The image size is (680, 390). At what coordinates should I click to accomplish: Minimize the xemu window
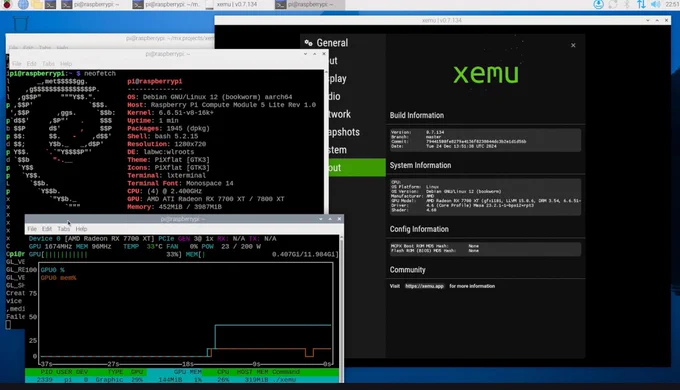[648, 20]
